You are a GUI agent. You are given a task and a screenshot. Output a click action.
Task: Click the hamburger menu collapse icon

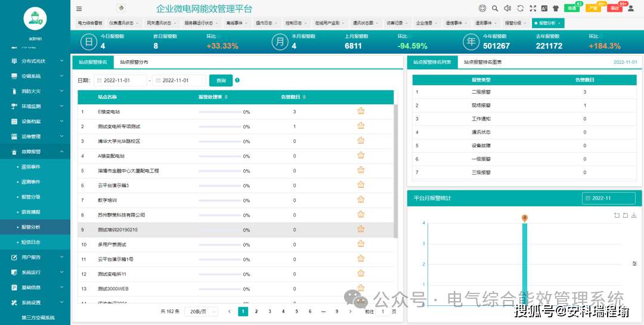click(79, 9)
